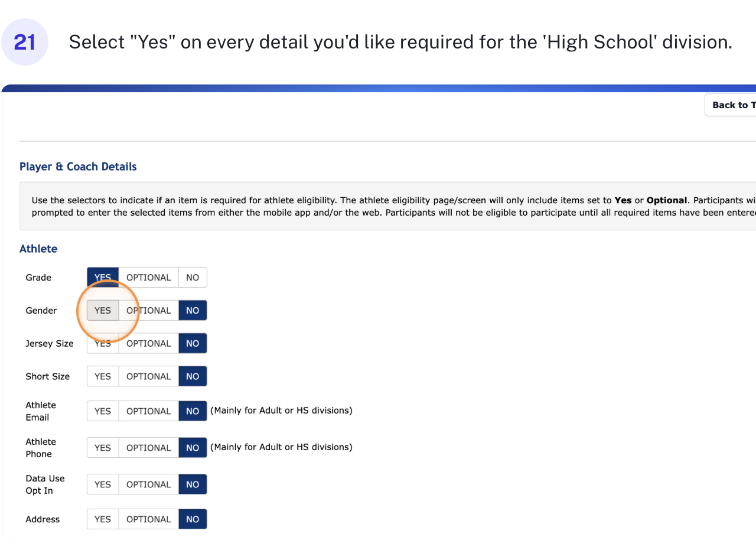Set Grade to No
The width and height of the screenshot is (756, 547).
[x=193, y=278]
